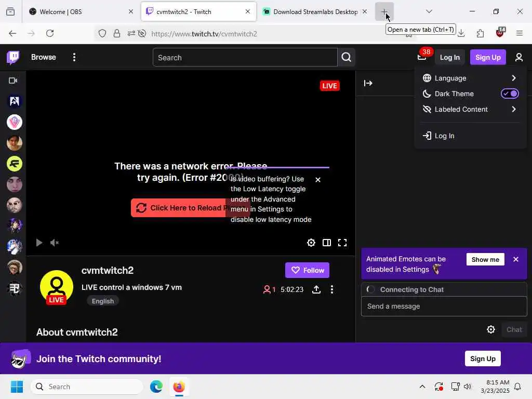Share the stream via upload icon

pyautogui.click(x=316, y=289)
